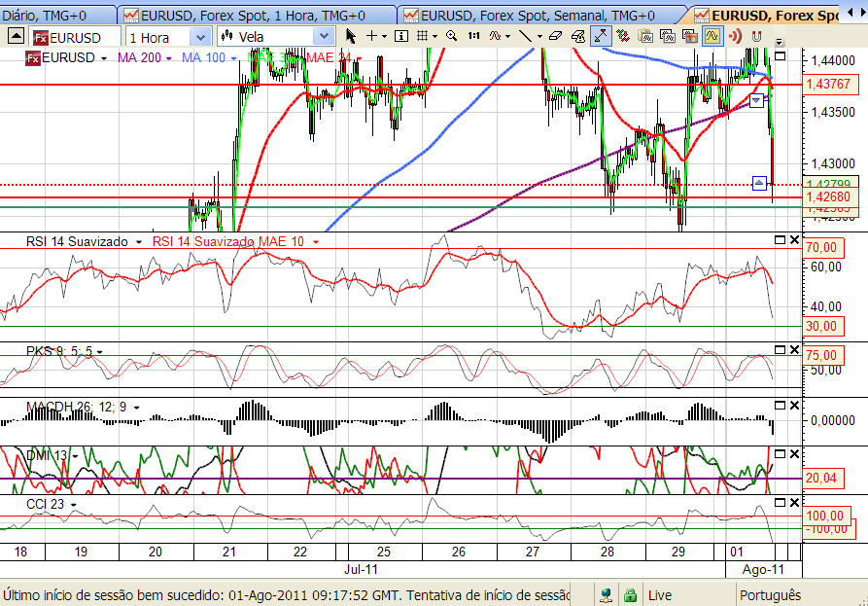This screenshot has height=606, width=868.
Task: Click the plain eraser tool
Action: click(x=555, y=37)
